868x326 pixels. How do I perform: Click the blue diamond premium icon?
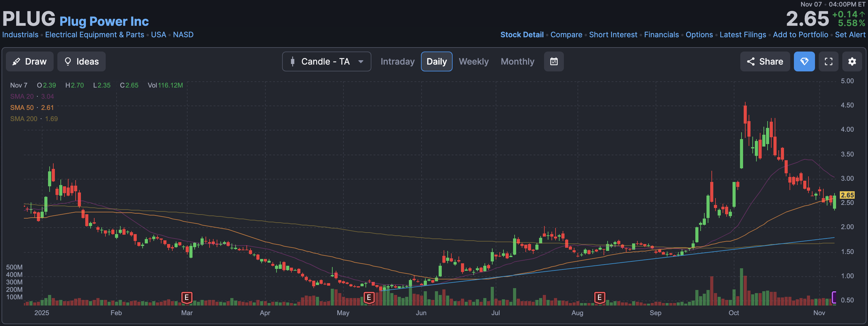click(804, 61)
